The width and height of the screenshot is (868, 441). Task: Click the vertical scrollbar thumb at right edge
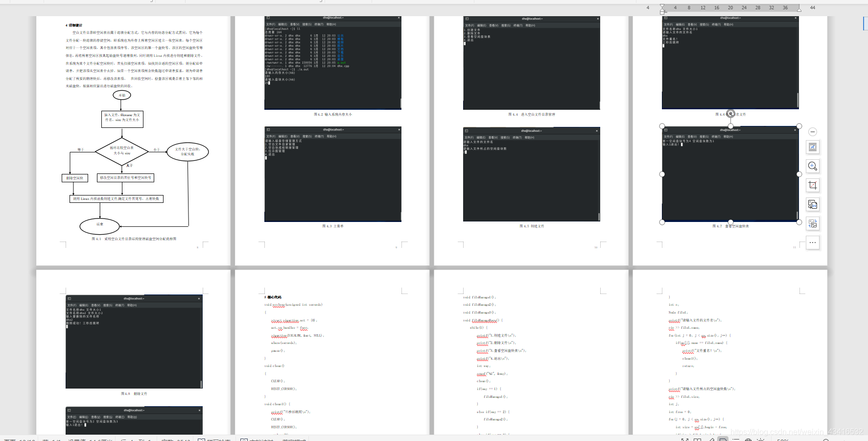click(x=865, y=23)
